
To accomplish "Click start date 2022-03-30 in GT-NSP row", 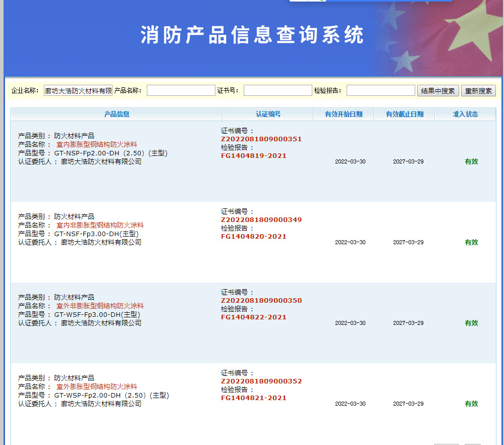I will point(350,161).
